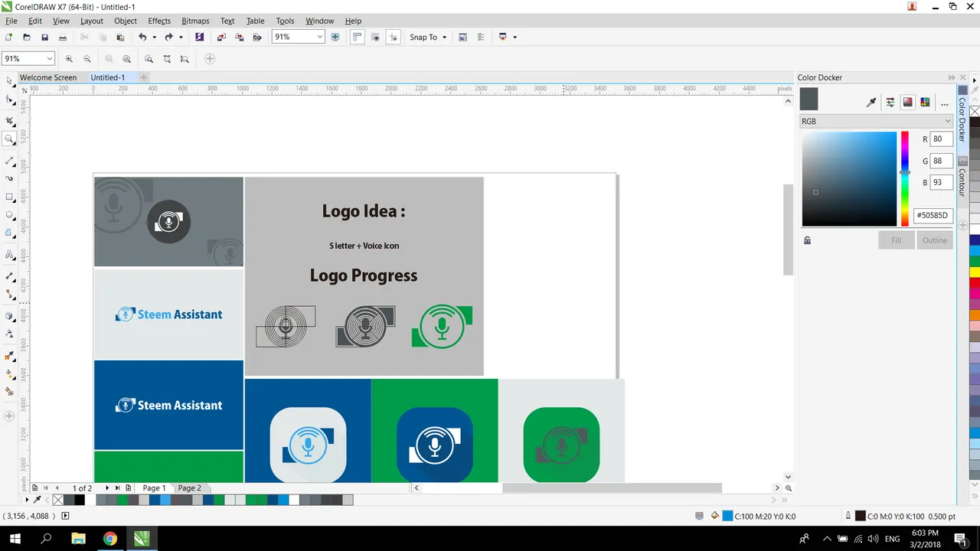Click the Print icon

click(63, 37)
